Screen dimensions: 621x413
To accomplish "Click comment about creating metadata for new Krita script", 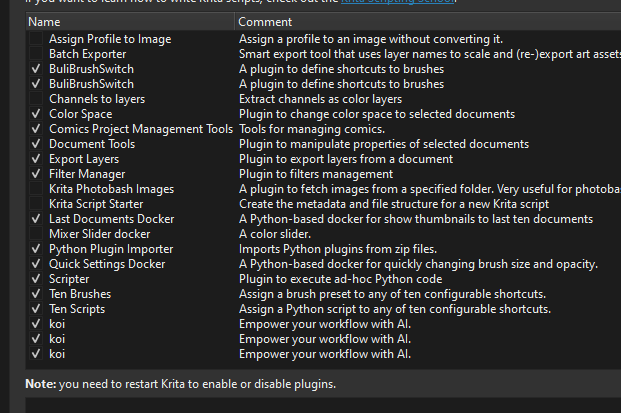I will 394,204.
